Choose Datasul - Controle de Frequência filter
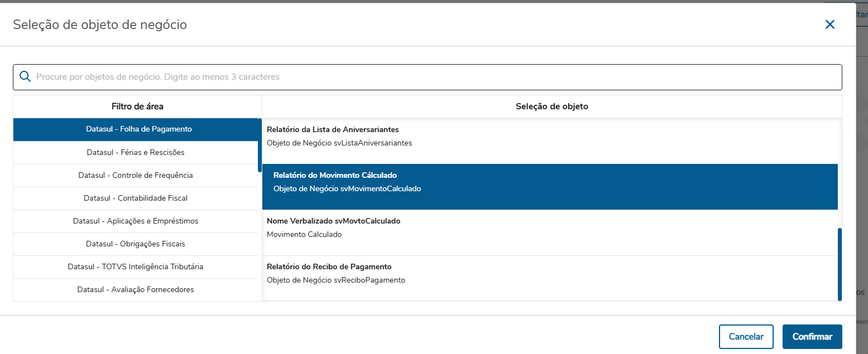This screenshot has height=354, width=868. [136, 175]
